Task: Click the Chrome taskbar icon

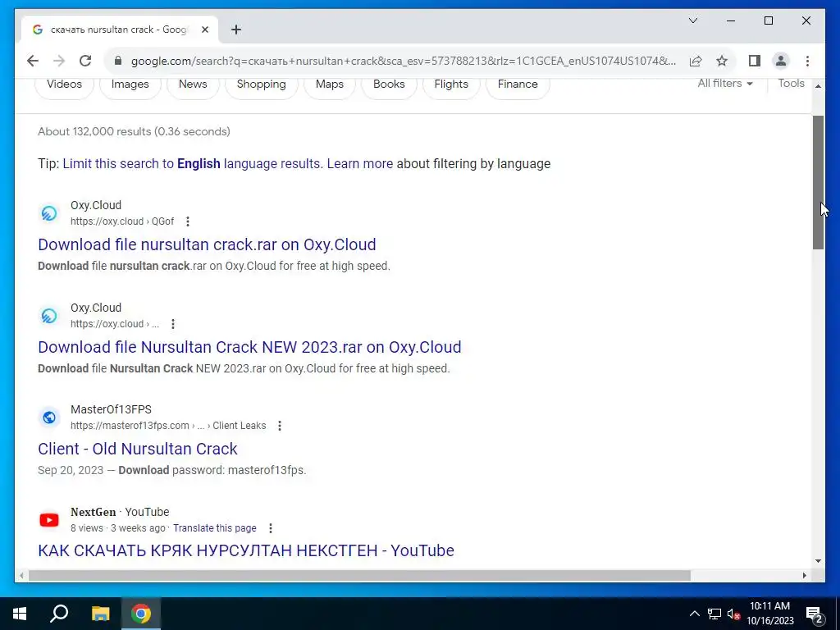Action: click(x=141, y=614)
